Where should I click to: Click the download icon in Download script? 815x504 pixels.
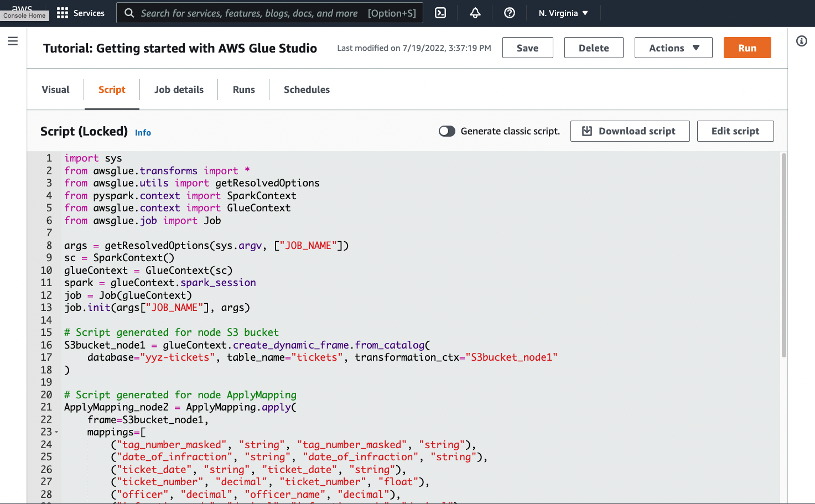588,131
